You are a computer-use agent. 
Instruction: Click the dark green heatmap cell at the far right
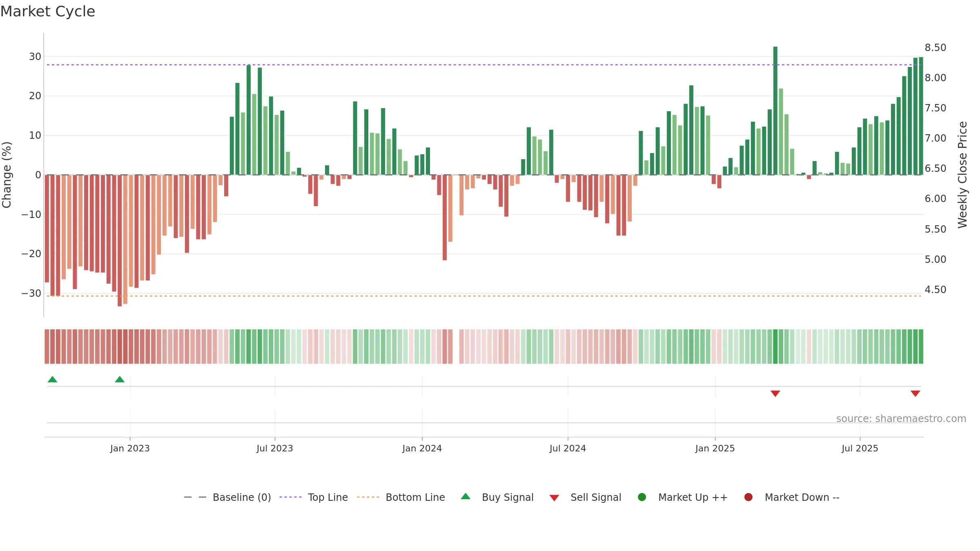click(921, 347)
